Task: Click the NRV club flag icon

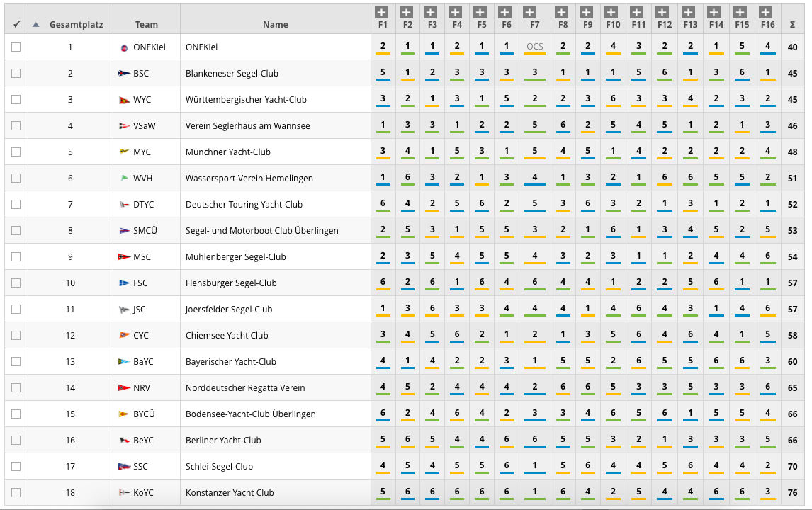Action: pos(125,388)
